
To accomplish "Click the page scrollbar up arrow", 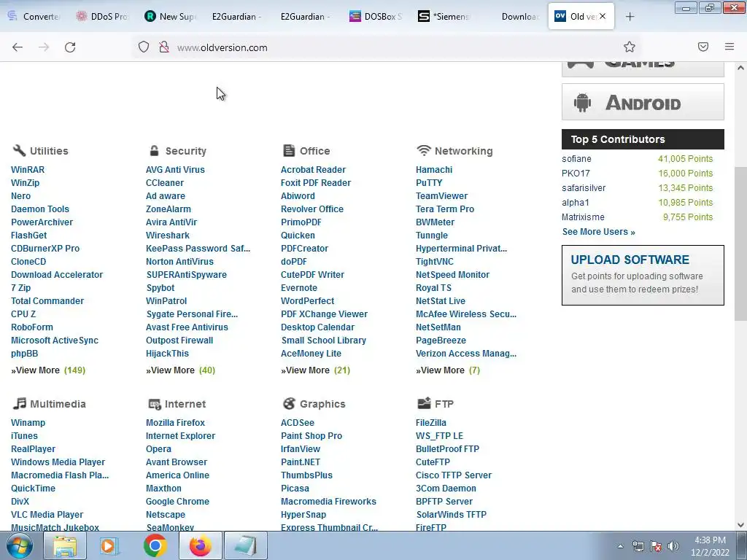I will (x=740, y=68).
